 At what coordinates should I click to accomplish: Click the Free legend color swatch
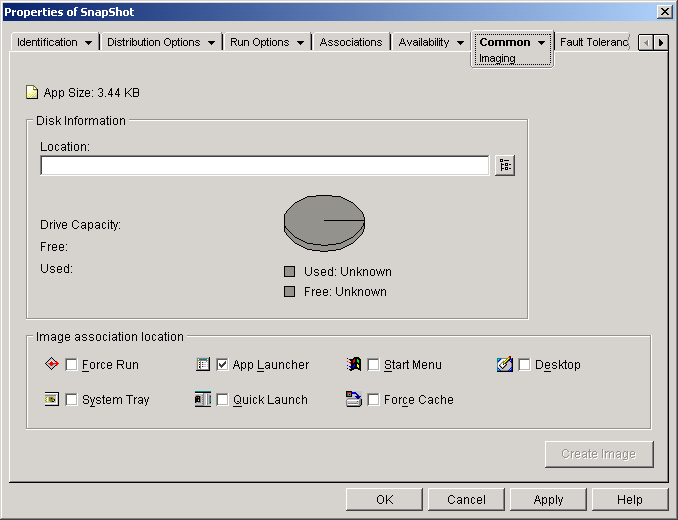289,291
